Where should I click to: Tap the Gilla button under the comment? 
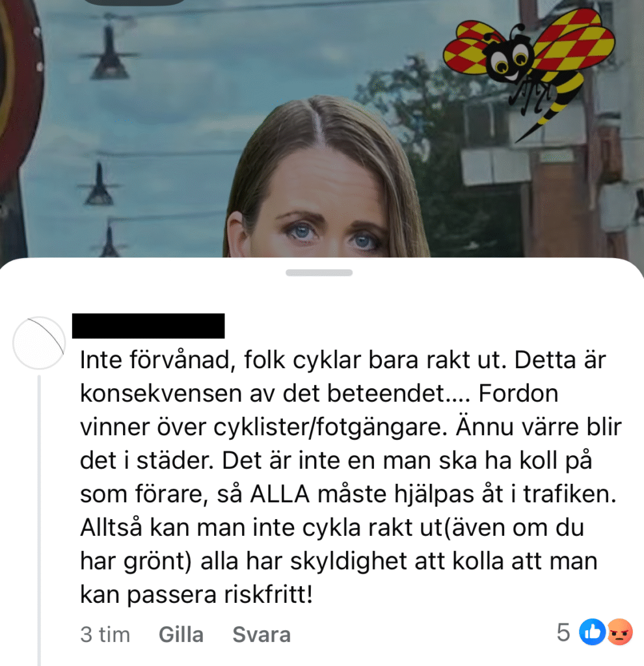click(181, 635)
